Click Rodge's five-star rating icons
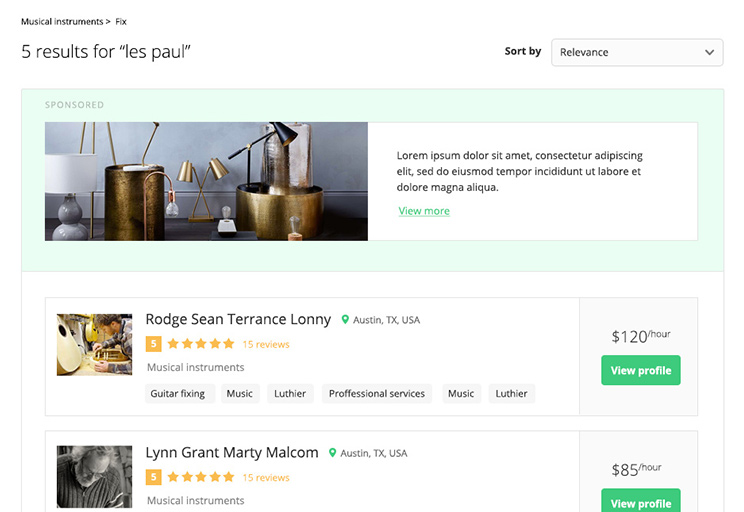Screen dimensions: 744x512 pos(201,344)
